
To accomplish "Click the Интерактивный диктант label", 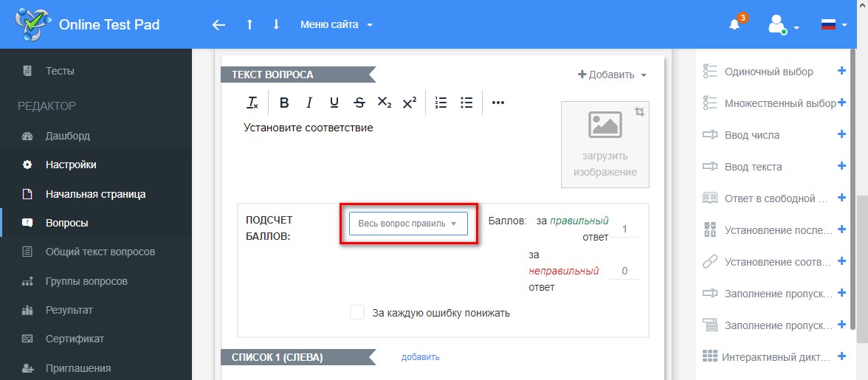I will tap(776, 357).
